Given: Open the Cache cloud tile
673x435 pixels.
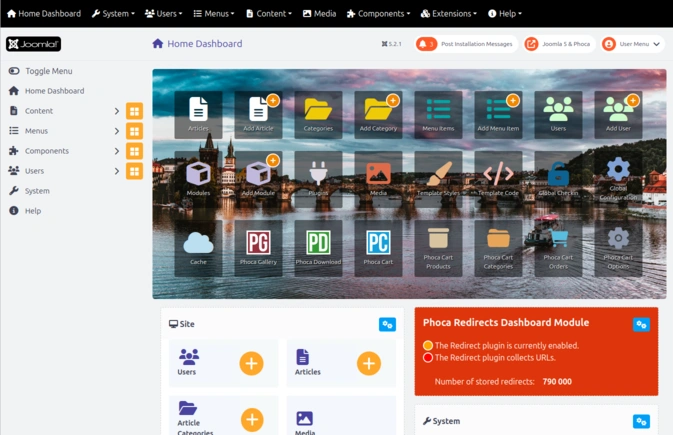Looking at the screenshot, I should tap(198, 248).
